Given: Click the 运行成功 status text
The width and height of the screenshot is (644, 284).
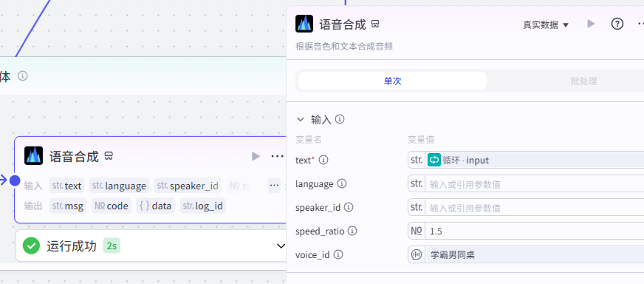Looking at the screenshot, I should pyautogui.click(x=72, y=246).
